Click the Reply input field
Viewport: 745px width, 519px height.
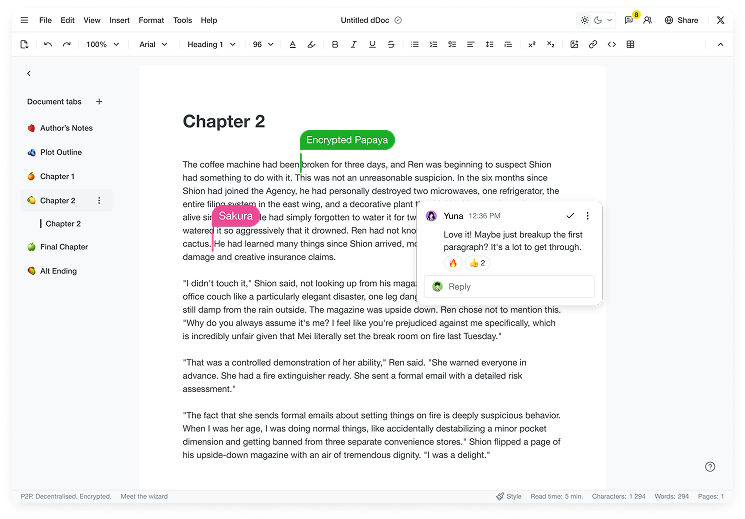point(509,287)
